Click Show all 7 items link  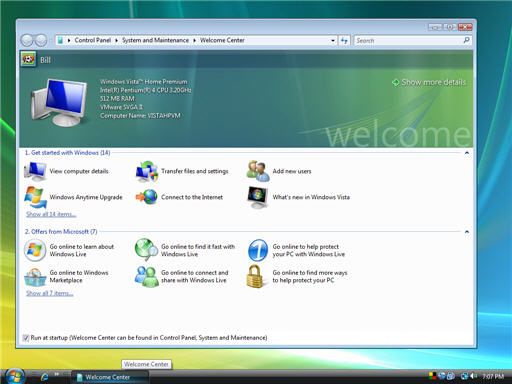click(x=50, y=293)
